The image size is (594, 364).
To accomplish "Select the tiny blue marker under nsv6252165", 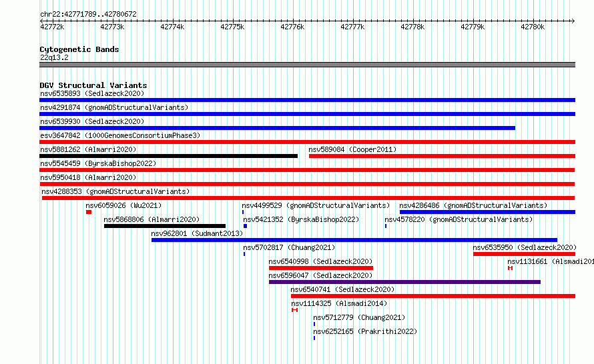I will coord(314,338).
